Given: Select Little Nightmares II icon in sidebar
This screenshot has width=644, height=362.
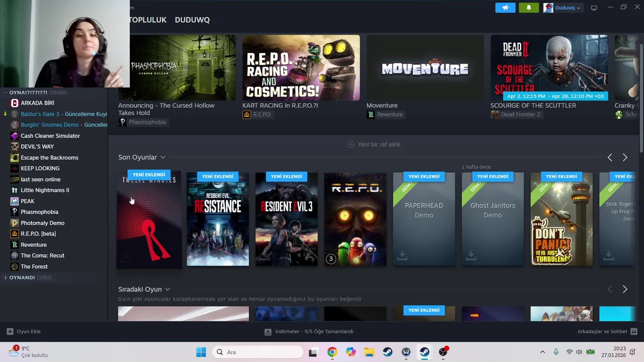Looking at the screenshot, I should 15,190.
